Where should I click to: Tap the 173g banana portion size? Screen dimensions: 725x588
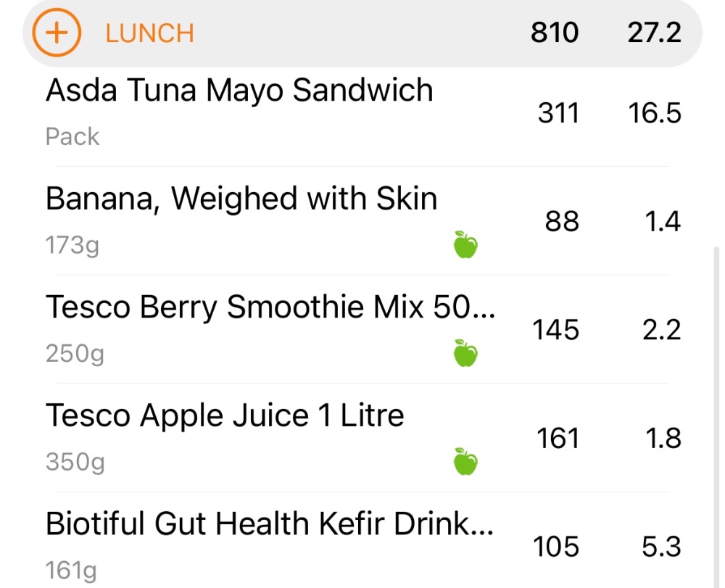coord(72,245)
